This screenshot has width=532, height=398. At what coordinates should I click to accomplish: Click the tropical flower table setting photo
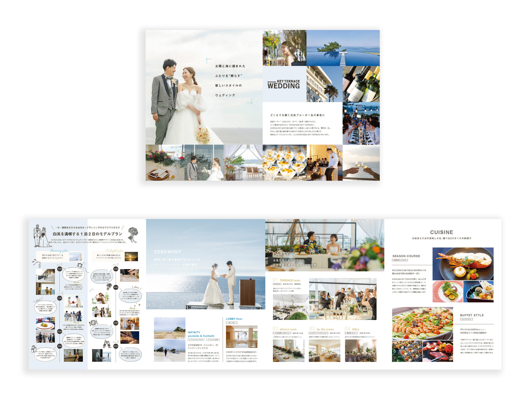pos(165,163)
